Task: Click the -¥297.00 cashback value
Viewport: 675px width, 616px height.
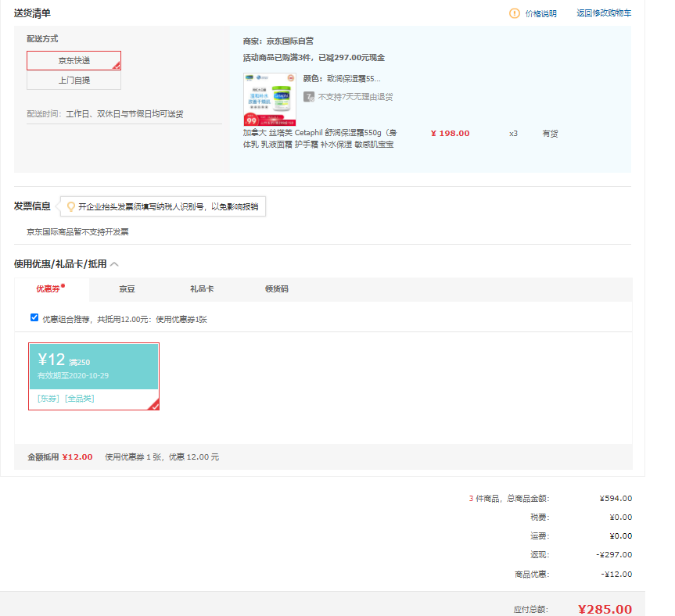Action: coord(614,555)
